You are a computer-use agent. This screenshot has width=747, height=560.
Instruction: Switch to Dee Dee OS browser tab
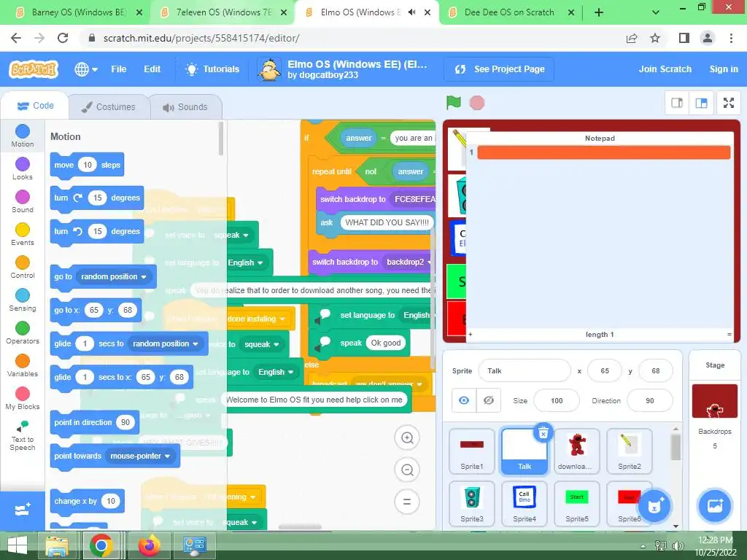coord(508,12)
